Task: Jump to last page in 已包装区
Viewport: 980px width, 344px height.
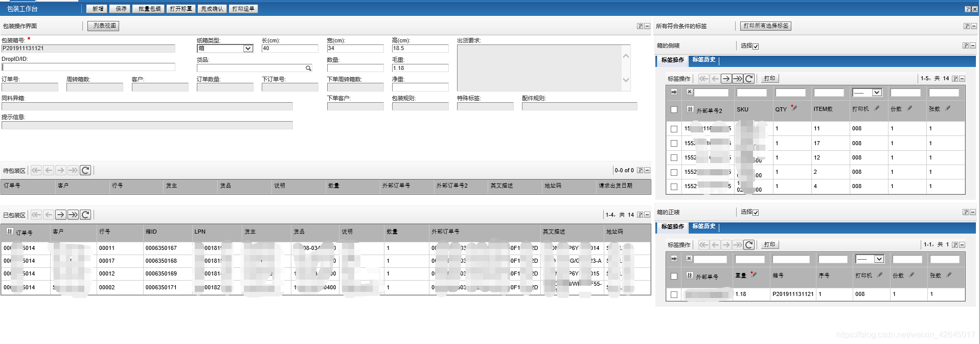Action: pyautogui.click(x=73, y=215)
